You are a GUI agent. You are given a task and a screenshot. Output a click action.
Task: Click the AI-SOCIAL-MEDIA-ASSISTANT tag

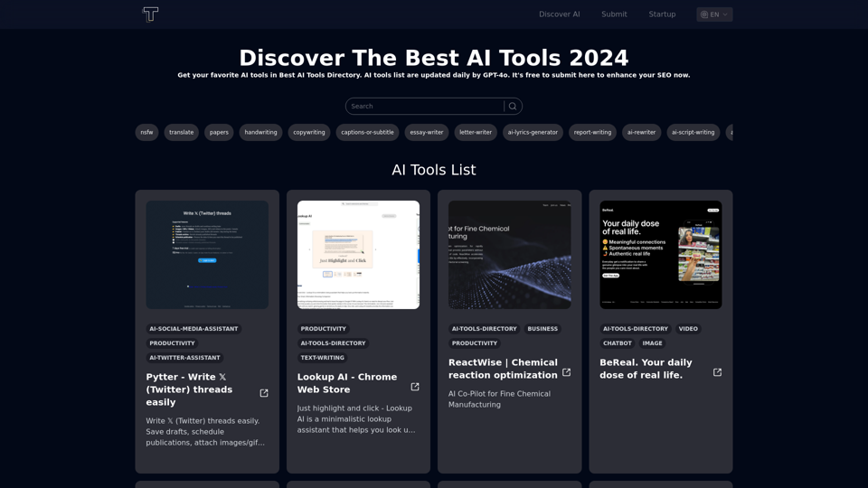pyautogui.click(x=193, y=329)
